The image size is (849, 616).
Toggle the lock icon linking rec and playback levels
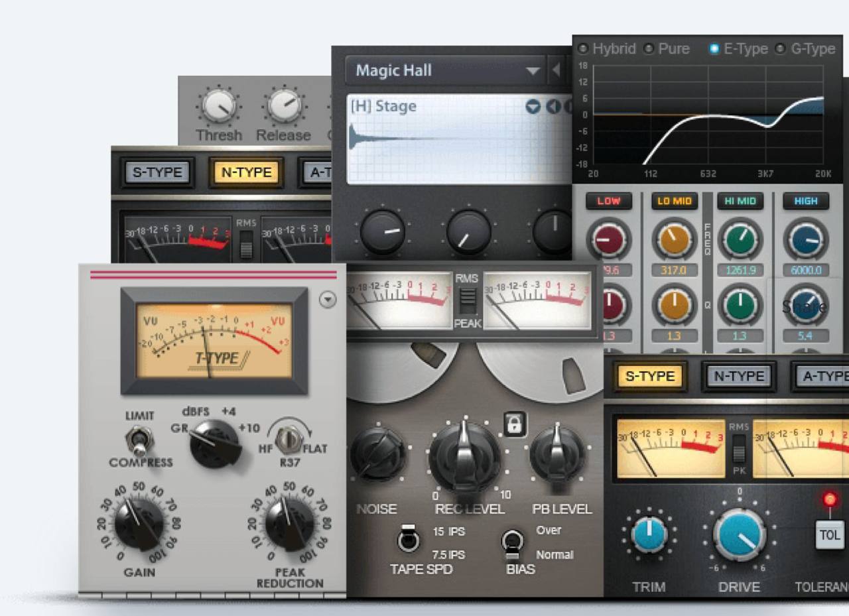pos(515,424)
